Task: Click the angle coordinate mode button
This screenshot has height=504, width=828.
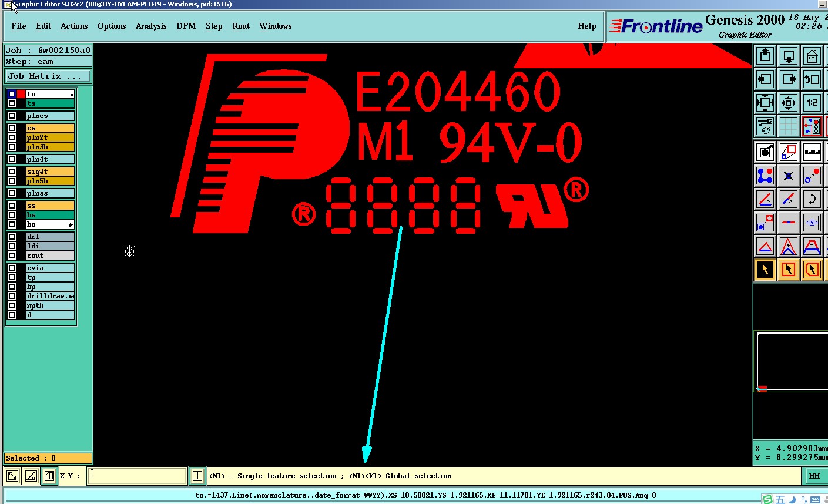Action: tap(31, 476)
